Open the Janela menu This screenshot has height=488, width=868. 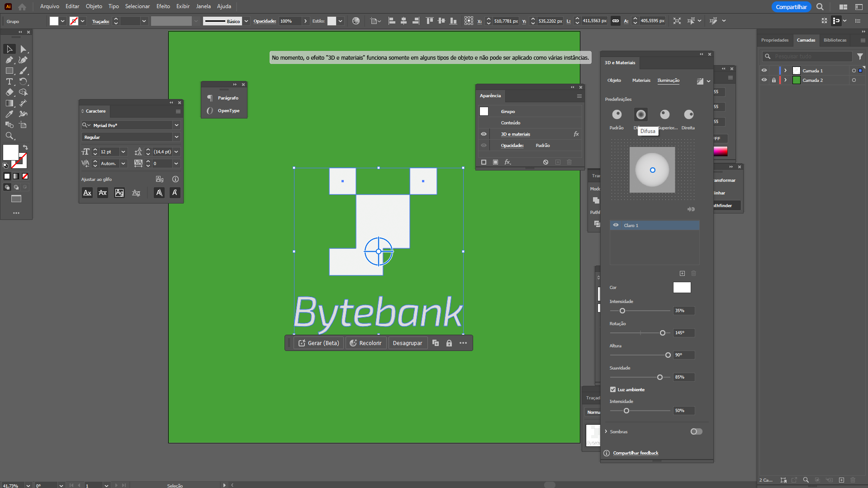pos(203,6)
